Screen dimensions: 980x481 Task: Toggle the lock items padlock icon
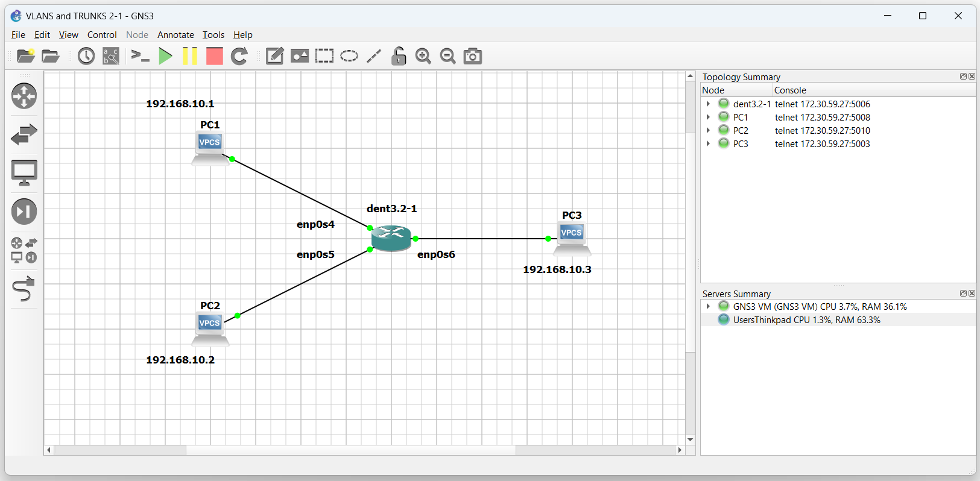(399, 56)
